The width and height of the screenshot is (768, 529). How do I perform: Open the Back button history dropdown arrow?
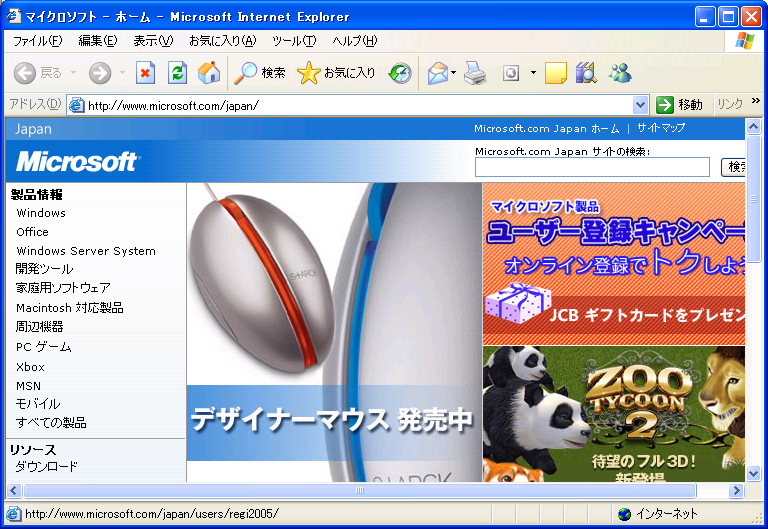(x=73, y=73)
